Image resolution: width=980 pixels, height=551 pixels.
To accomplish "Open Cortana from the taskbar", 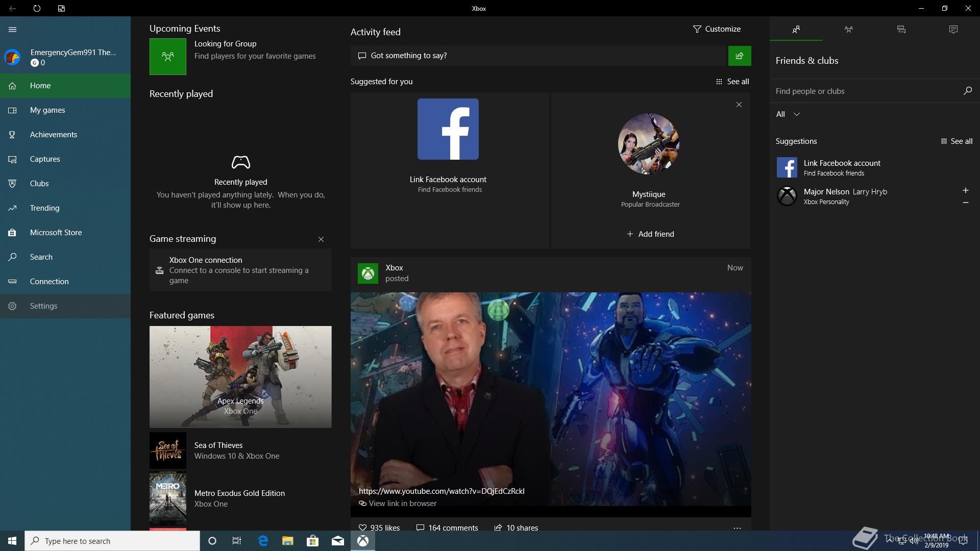I will tap(212, 541).
